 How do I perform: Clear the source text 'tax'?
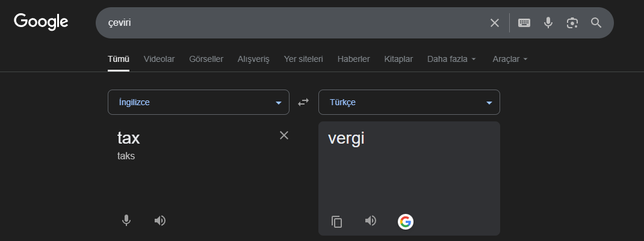(284, 135)
